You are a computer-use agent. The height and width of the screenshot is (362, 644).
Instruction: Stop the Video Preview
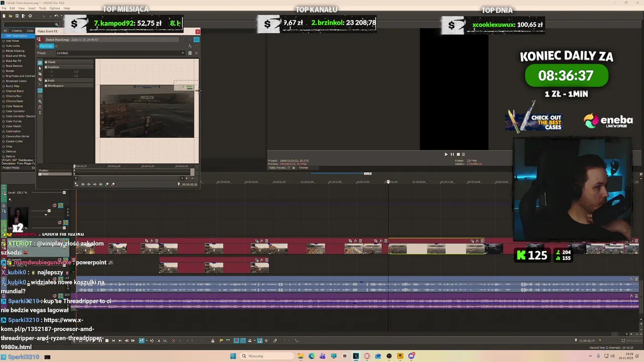[x=458, y=154]
